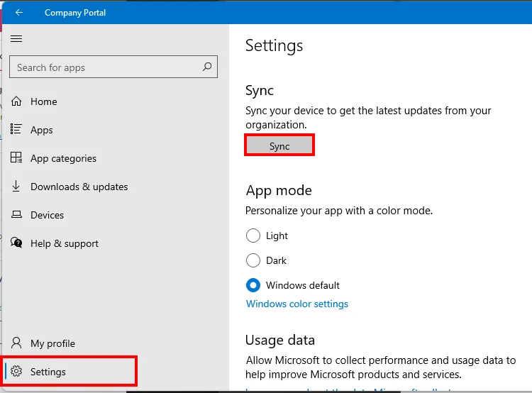Open Windows color settings link
The width and height of the screenshot is (532, 393).
click(x=297, y=304)
